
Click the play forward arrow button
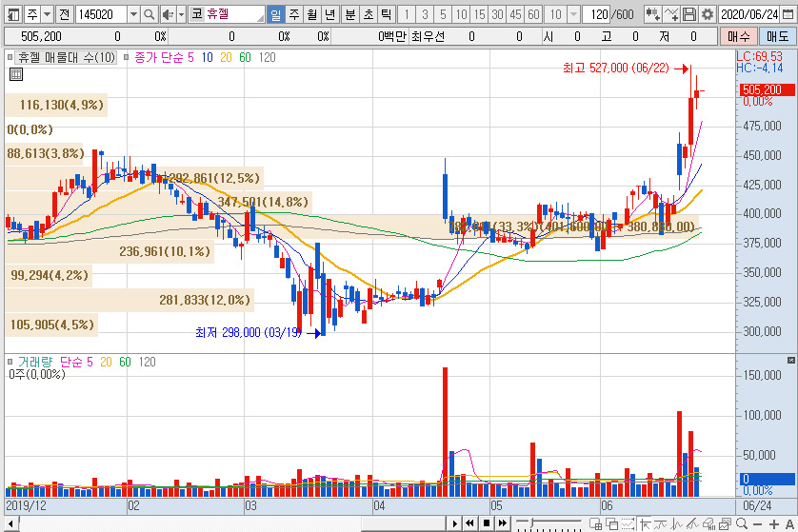click(454, 523)
